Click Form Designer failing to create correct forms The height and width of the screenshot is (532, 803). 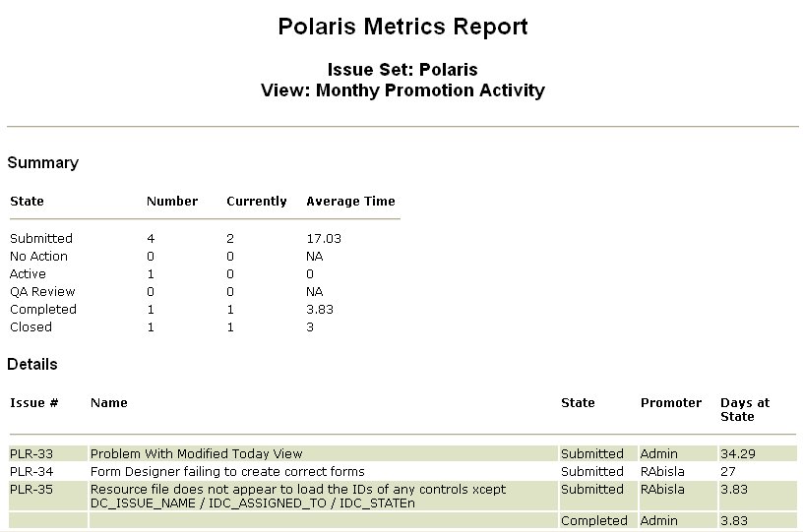point(227,471)
